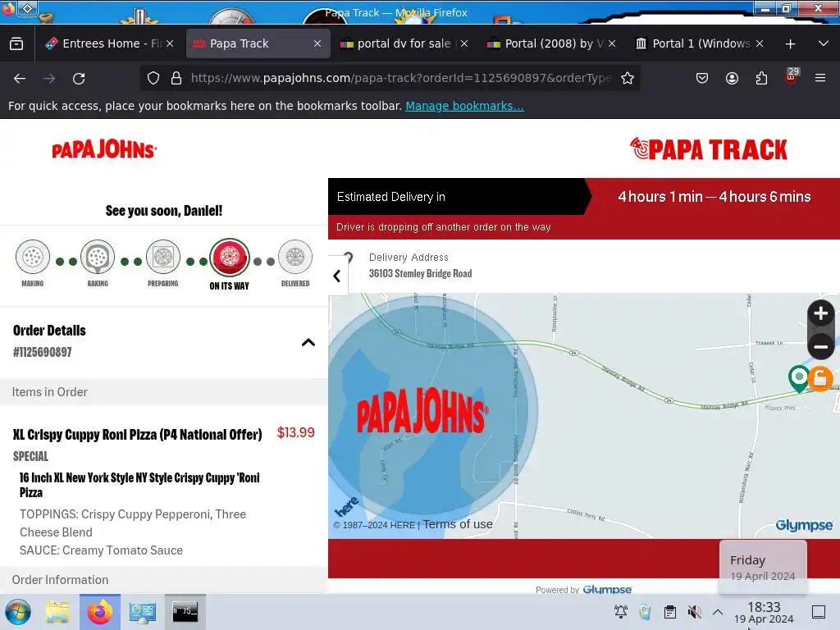Click the Glympse logo on the map
840x630 pixels.
[x=804, y=525]
